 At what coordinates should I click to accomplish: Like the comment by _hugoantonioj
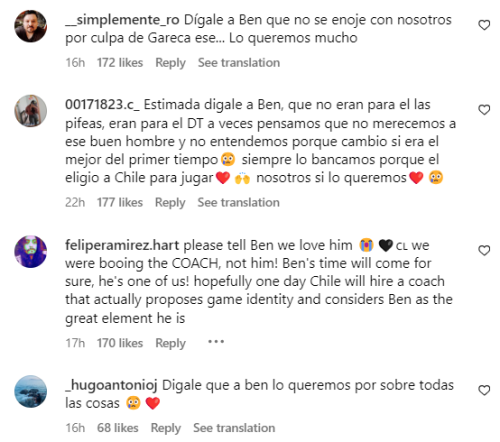[x=484, y=390]
